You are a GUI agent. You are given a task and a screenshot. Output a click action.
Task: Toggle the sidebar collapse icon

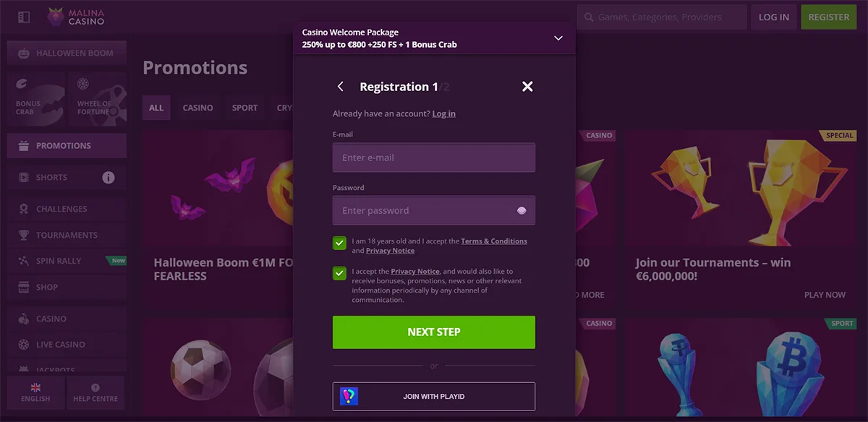coord(24,17)
